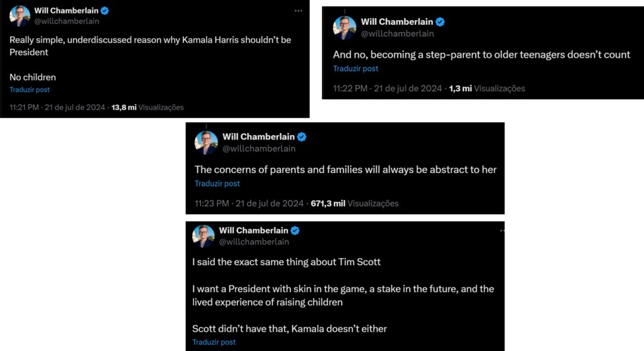This screenshot has height=351, width=644.
Task: Translate the "Really simple, underdiscussed reason" tweet
Action: 30,90
